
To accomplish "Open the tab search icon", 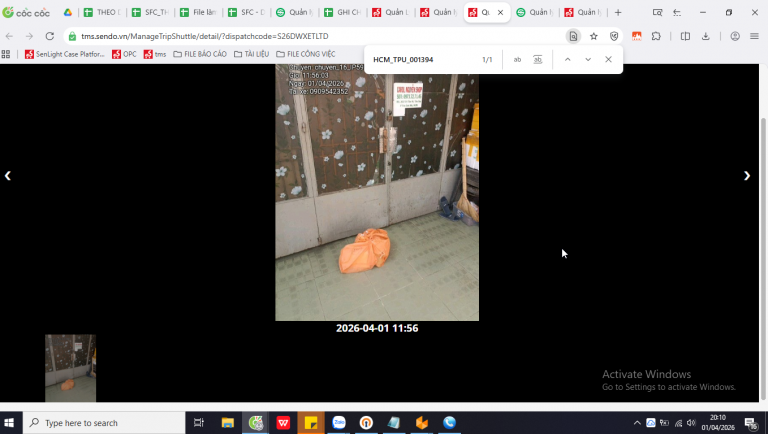I will coord(657,12).
